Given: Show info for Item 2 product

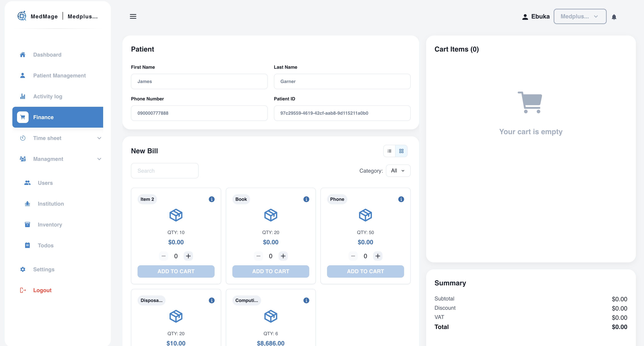Looking at the screenshot, I should click(x=212, y=199).
